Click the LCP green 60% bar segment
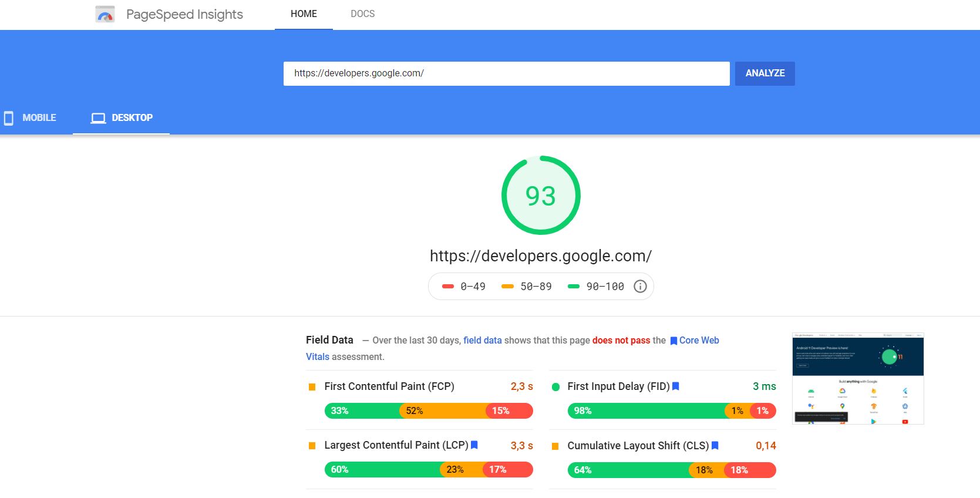 [382, 469]
